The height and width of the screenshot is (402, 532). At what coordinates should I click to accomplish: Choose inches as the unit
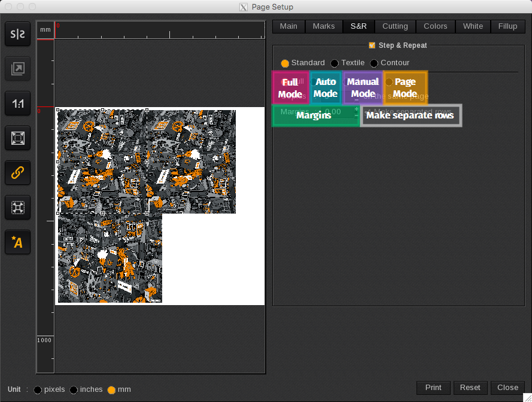(x=74, y=390)
